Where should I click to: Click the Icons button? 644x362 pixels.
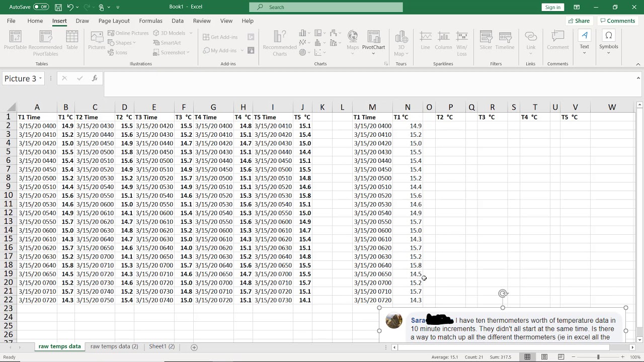point(118,52)
